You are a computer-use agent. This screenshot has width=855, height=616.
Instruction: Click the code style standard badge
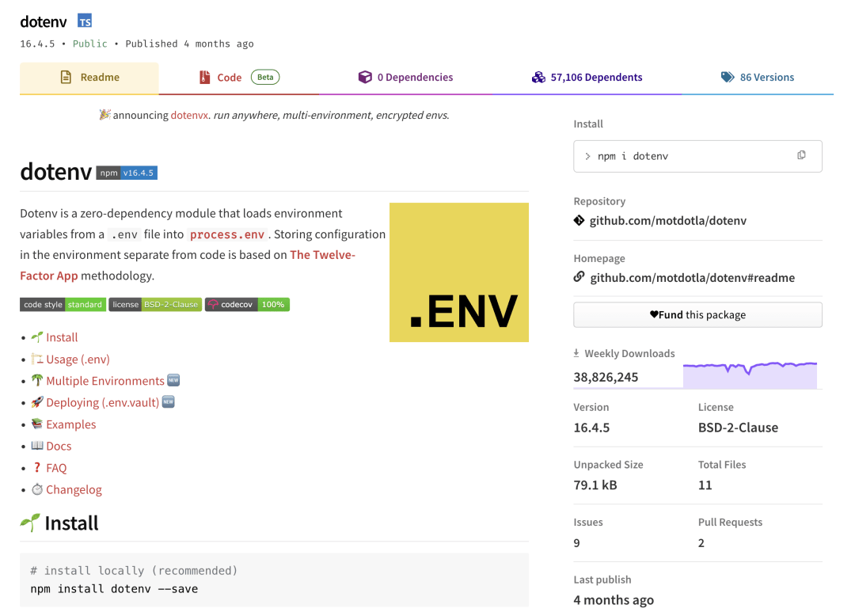[63, 304]
